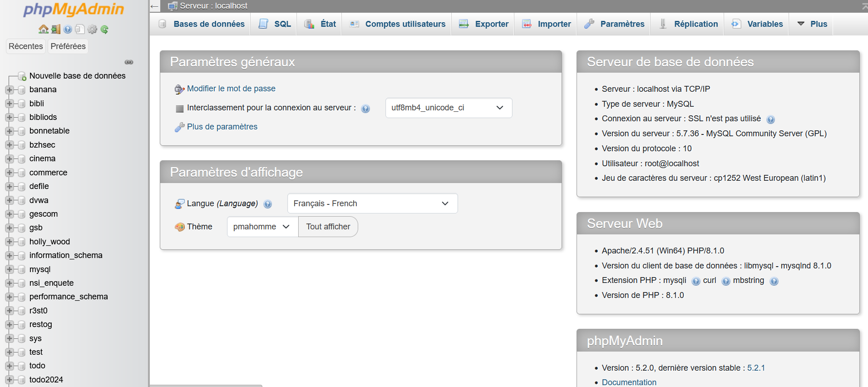The width and height of the screenshot is (868, 387).
Task: Select Nouvelle base de données
Action: point(78,76)
